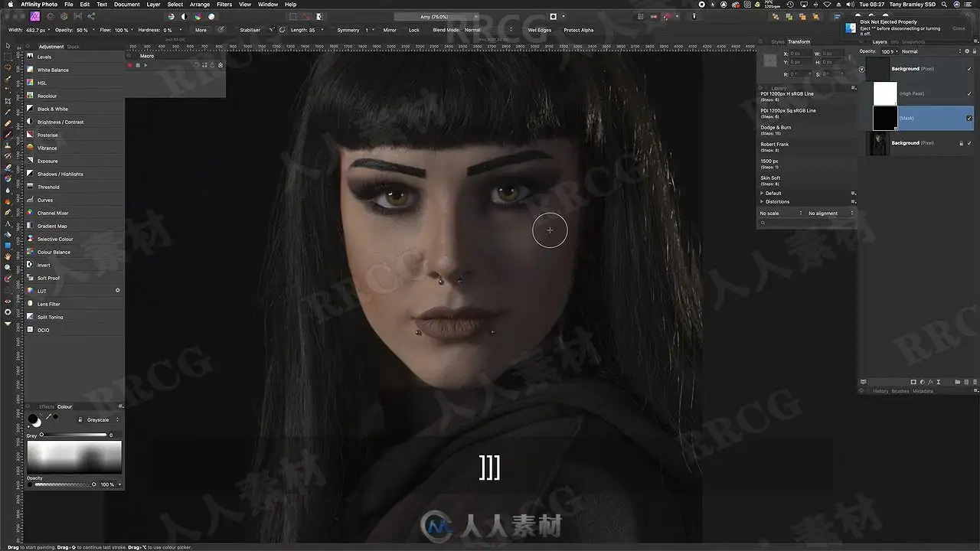The width and height of the screenshot is (980, 551).
Task: Switch to the Stock tab
Action: 73,47
